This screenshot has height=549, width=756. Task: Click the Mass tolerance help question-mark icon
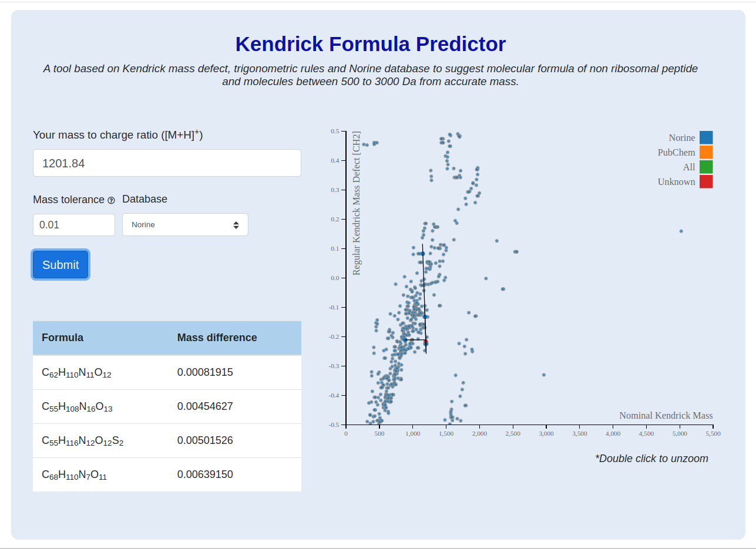point(111,200)
